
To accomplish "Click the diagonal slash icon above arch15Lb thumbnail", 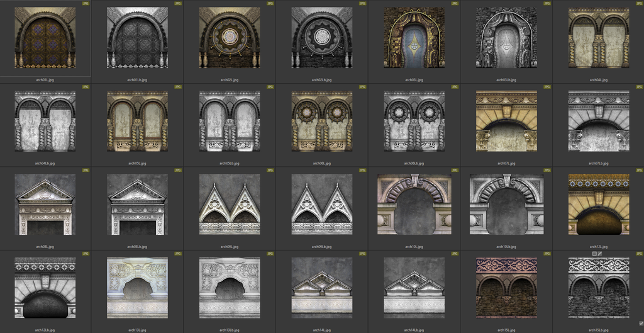I will [x=600, y=253].
